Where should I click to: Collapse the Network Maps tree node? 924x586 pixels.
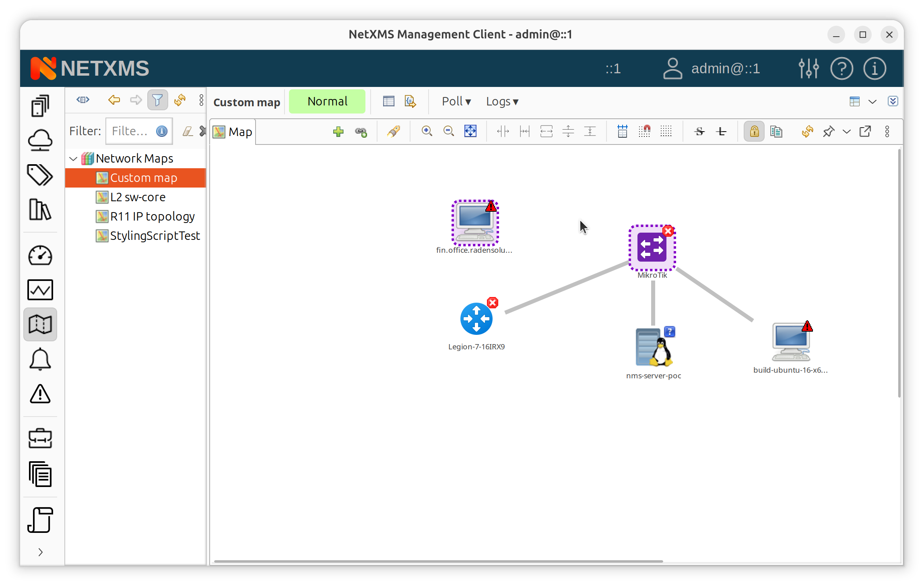click(x=73, y=159)
